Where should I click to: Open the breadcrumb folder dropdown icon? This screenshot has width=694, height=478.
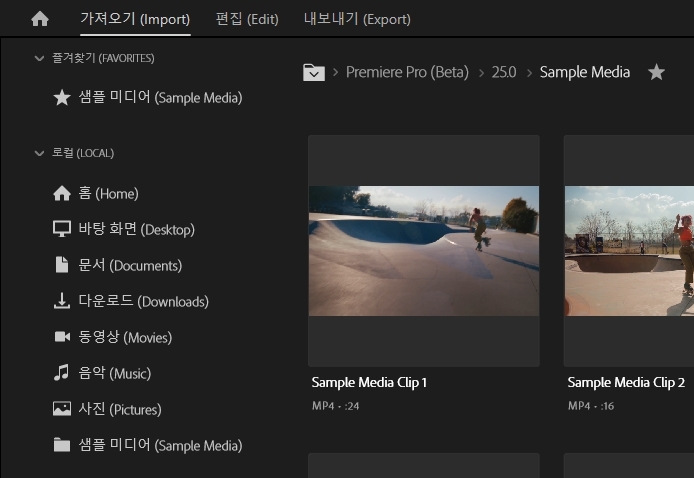click(x=314, y=72)
